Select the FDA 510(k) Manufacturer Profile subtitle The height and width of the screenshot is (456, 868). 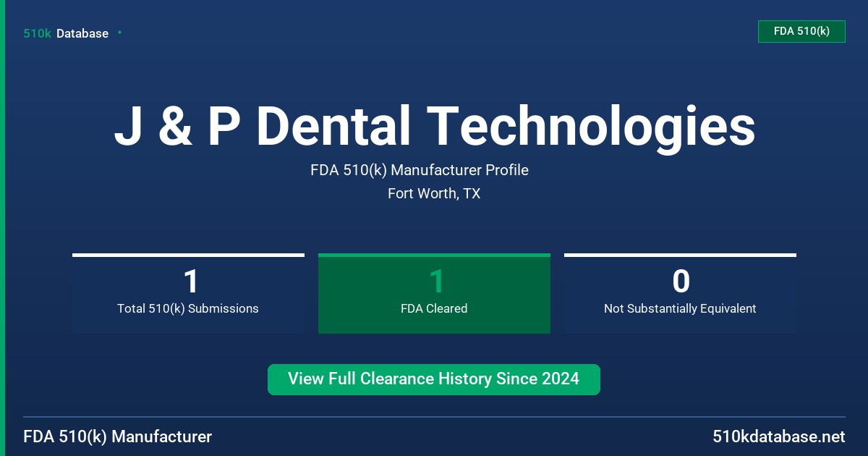(x=420, y=170)
